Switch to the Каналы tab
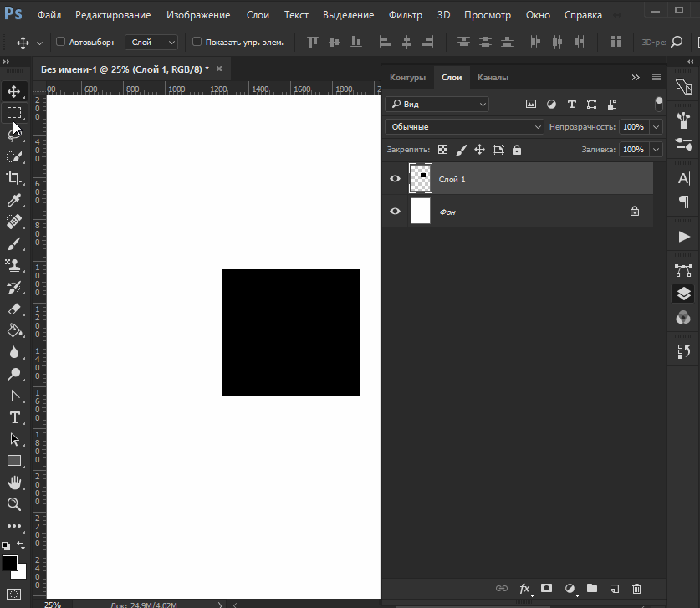Viewport: 700px width, 608px height. click(x=493, y=78)
